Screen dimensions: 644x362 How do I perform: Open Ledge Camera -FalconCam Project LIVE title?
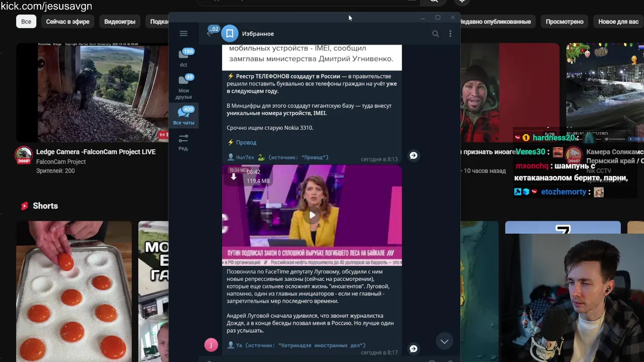tap(96, 152)
